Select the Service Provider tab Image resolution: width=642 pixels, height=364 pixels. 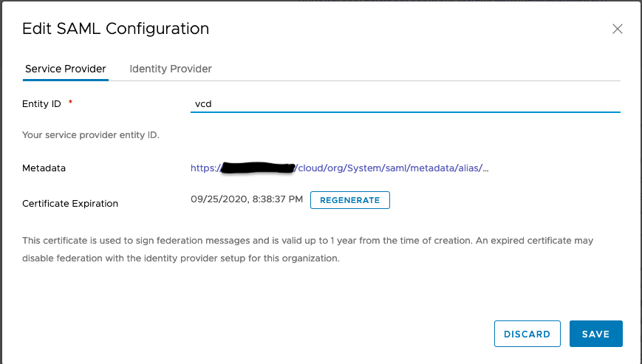[66, 69]
